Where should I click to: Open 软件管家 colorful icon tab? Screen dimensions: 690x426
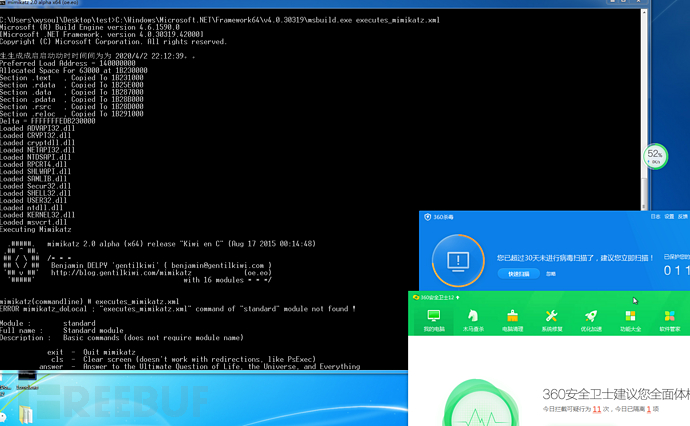coord(669,320)
